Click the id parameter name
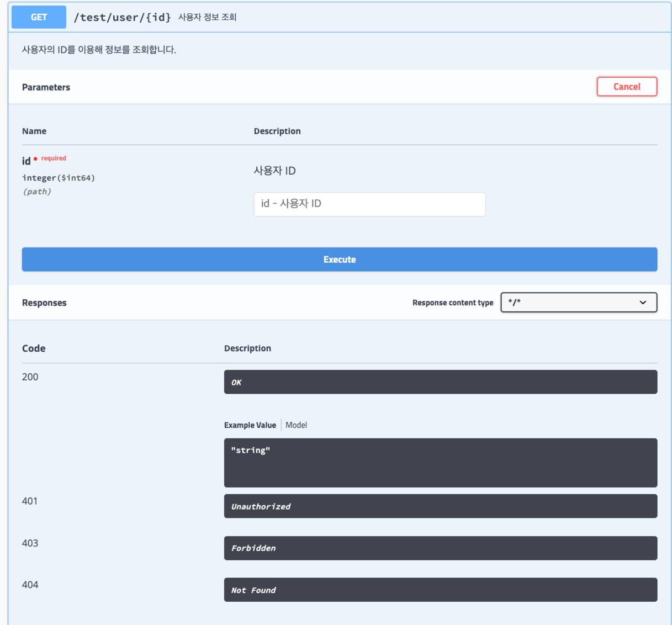The width and height of the screenshot is (672, 625). coord(26,161)
